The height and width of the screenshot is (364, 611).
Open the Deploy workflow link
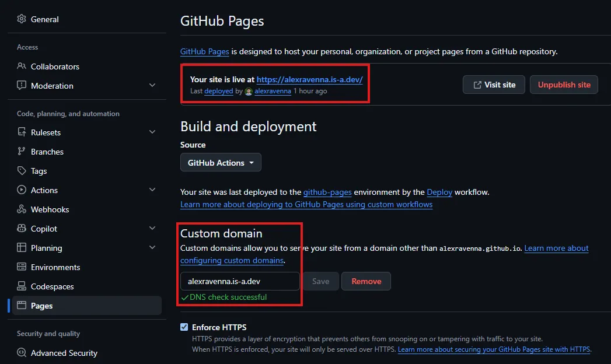click(x=439, y=192)
